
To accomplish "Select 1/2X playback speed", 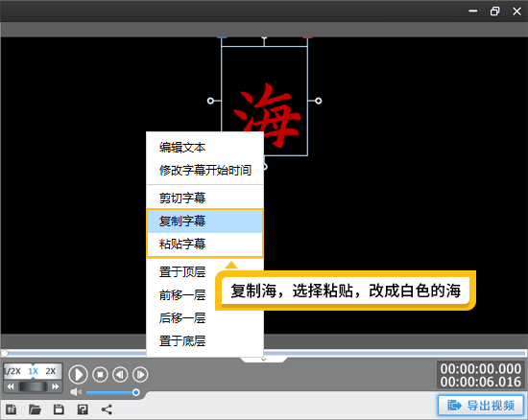I will 12,371.
